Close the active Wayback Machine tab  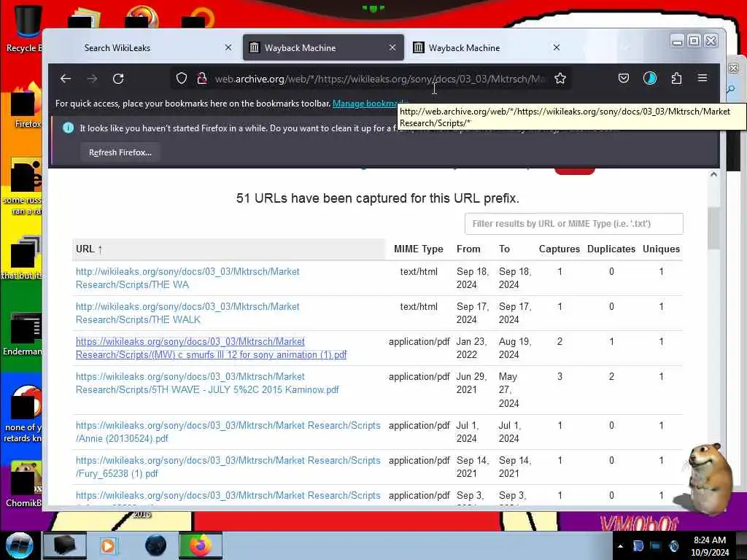[x=392, y=47]
